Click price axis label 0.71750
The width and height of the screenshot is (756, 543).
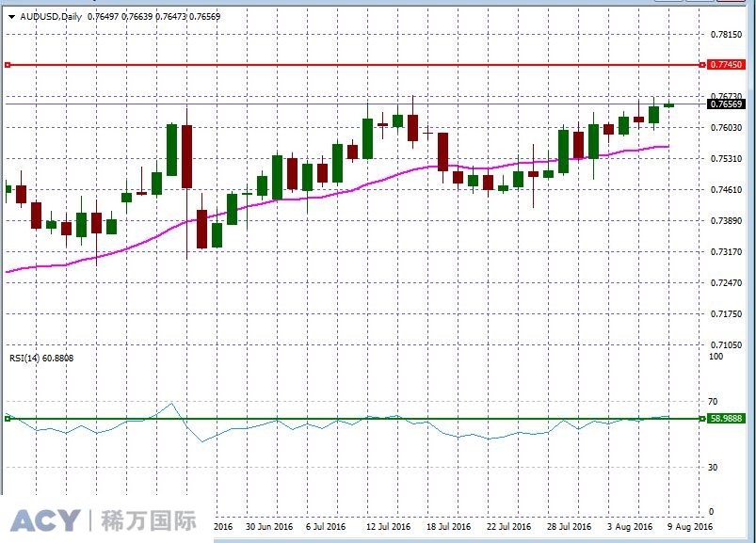coord(726,313)
